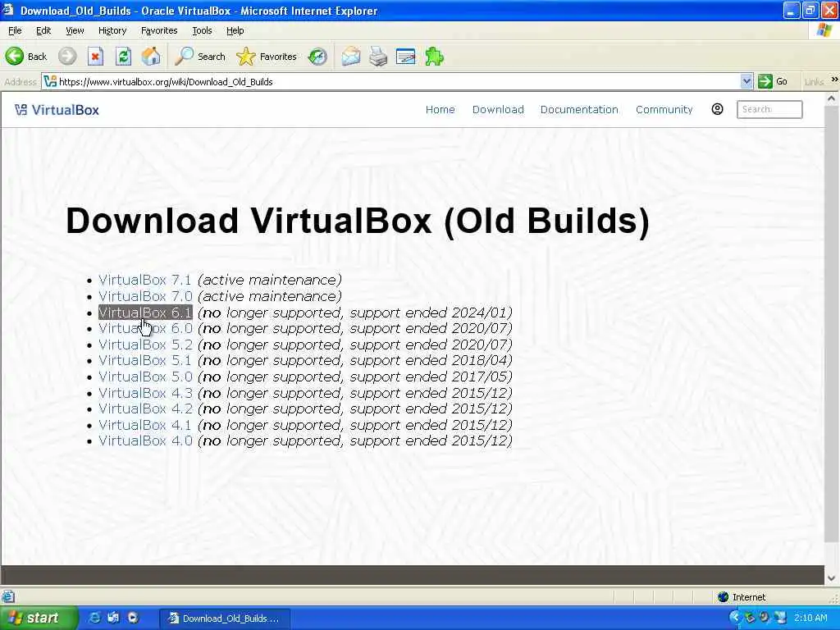This screenshot has height=630, width=840.
Task: Open the VirtualBox 5.1 link
Action: pos(144,360)
